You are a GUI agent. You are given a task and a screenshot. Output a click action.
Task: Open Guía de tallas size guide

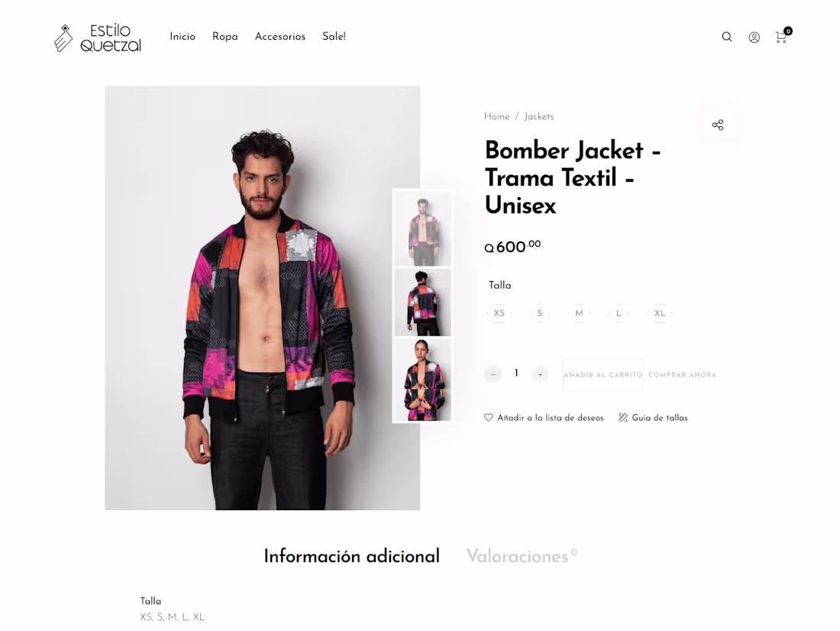653,418
